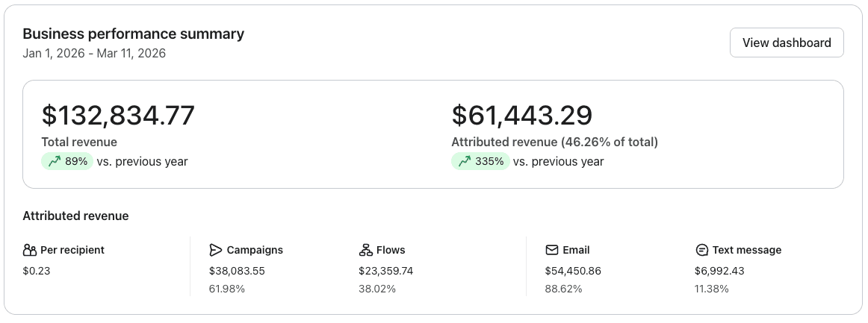Click the 89% figure in the total revenue badge

(x=76, y=161)
